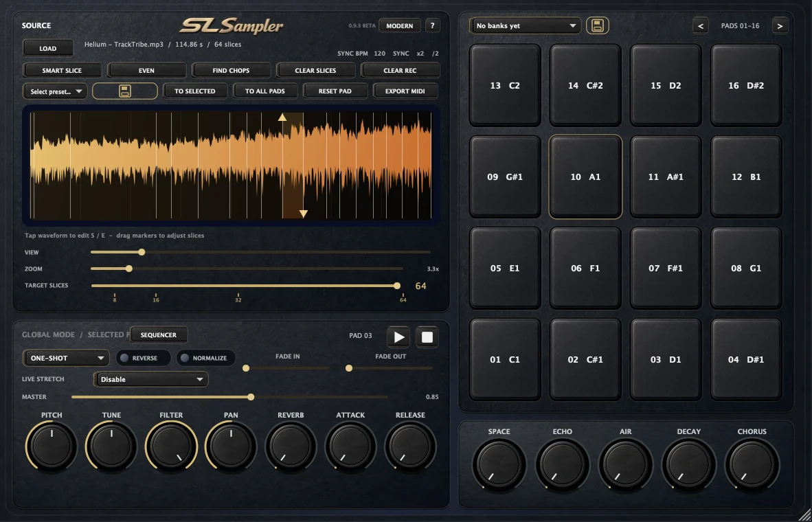Viewport: 812px width, 522px height.
Task: Trigger pad 13 C2
Action: 505,85
